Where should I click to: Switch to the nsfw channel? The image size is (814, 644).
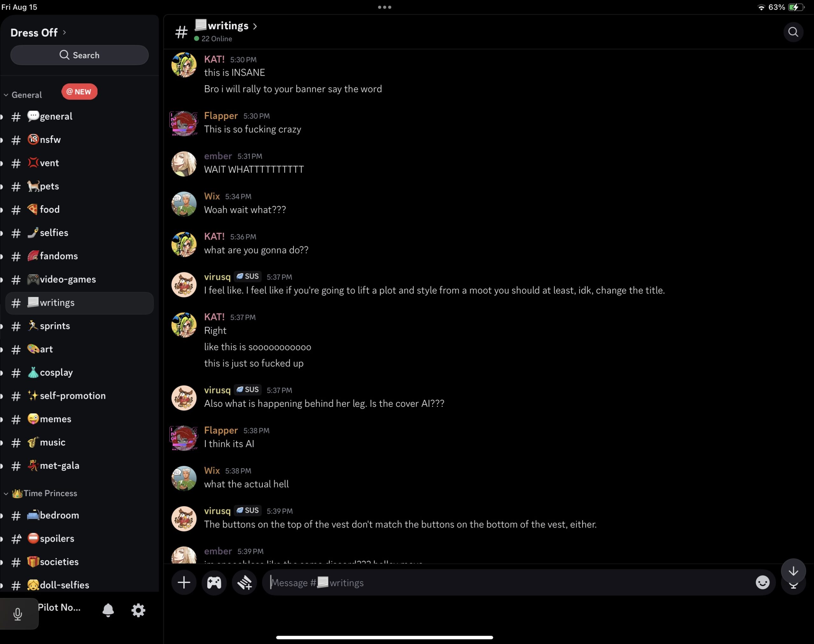coord(50,140)
